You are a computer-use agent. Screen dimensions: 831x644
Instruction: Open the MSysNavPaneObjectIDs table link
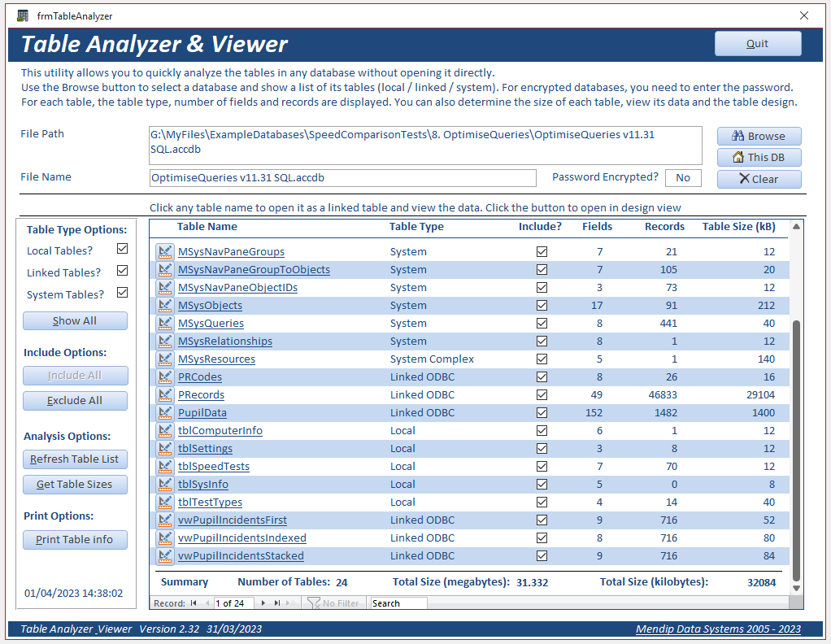(x=237, y=288)
